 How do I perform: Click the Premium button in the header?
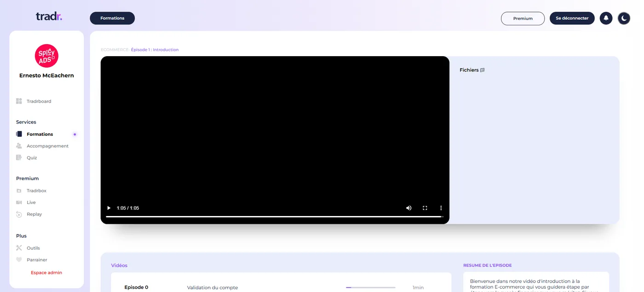tap(523, 18)
